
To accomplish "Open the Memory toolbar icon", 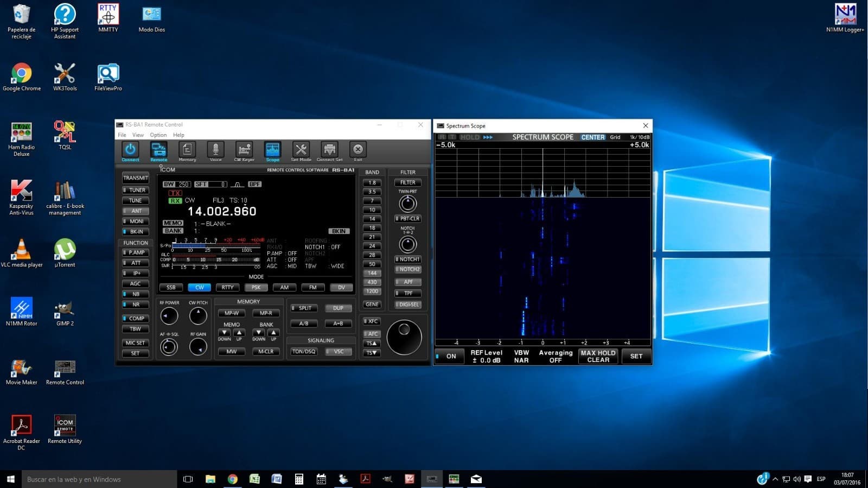I will pyautogui.click(x=187, y=150).
